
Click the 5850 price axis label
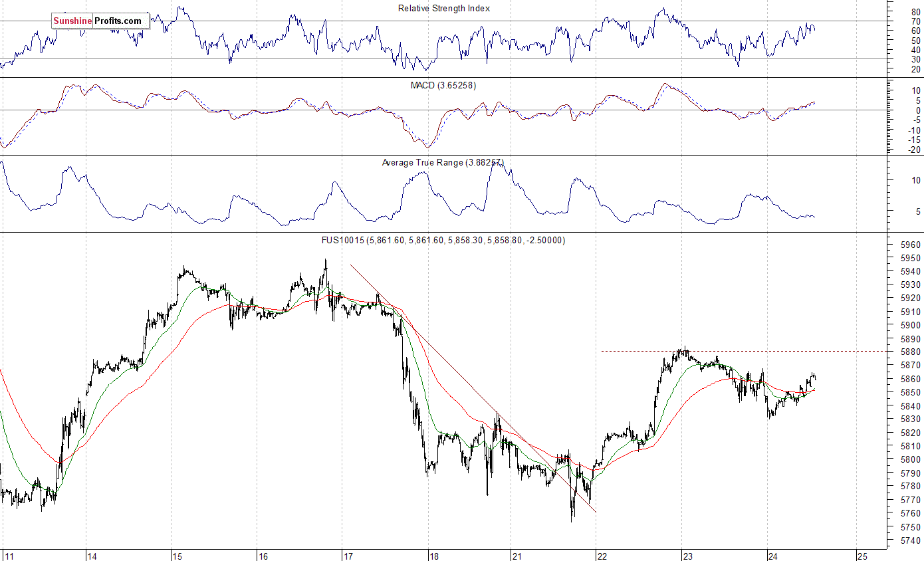[911, 392]
